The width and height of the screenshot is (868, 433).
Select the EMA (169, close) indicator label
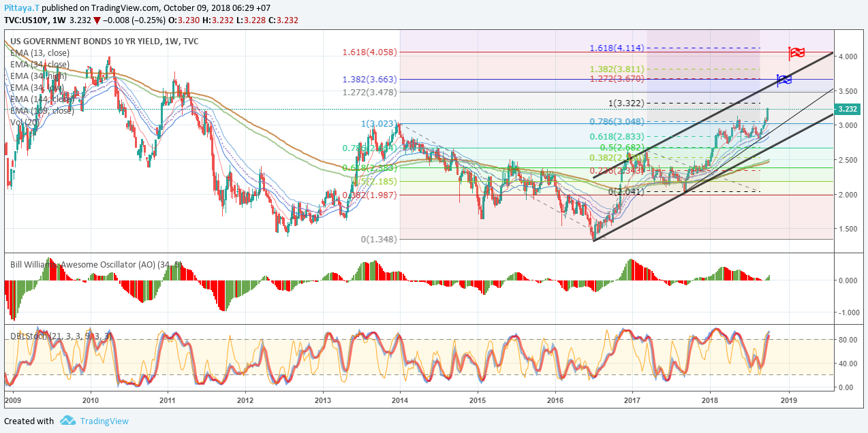point(42,110)
